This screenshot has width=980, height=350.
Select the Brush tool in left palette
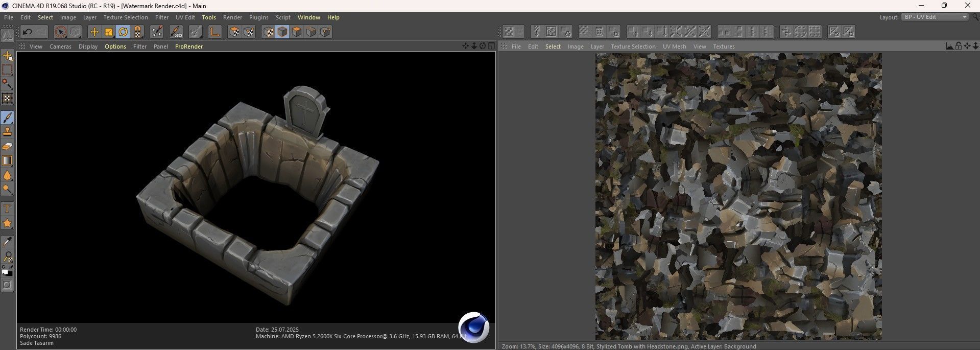(x=7, y=118)
